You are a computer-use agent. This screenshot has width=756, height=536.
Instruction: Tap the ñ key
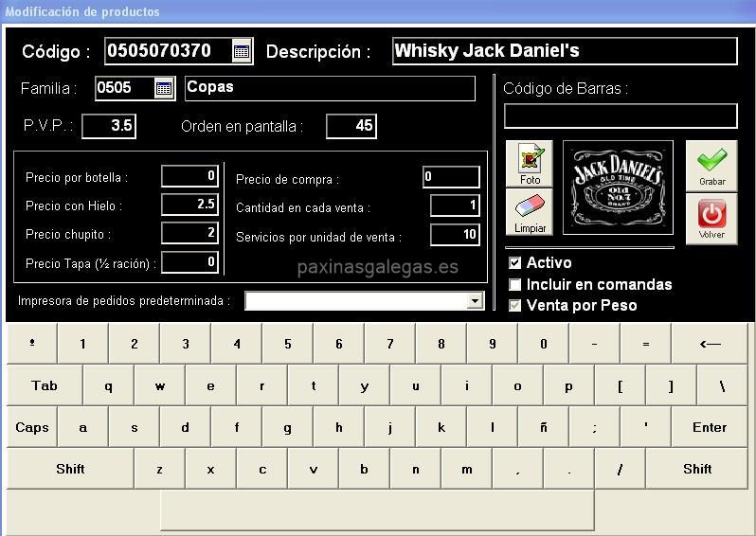click(x=544, y=427)
